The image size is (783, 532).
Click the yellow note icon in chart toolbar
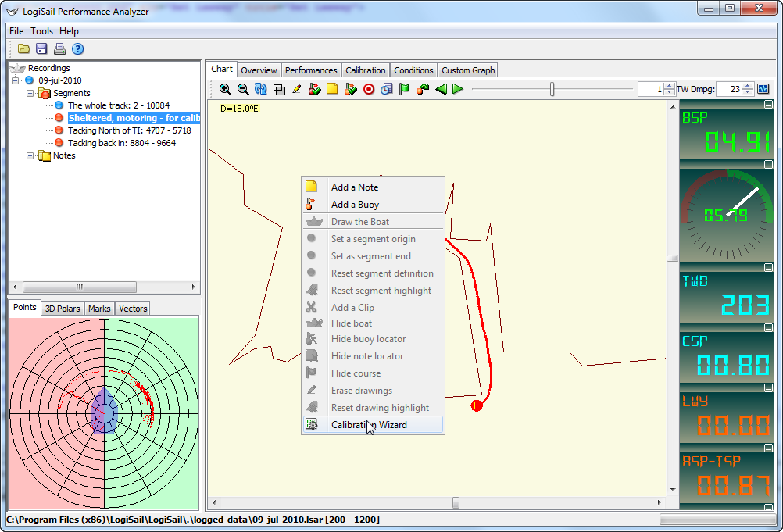(x=332, y=89)
